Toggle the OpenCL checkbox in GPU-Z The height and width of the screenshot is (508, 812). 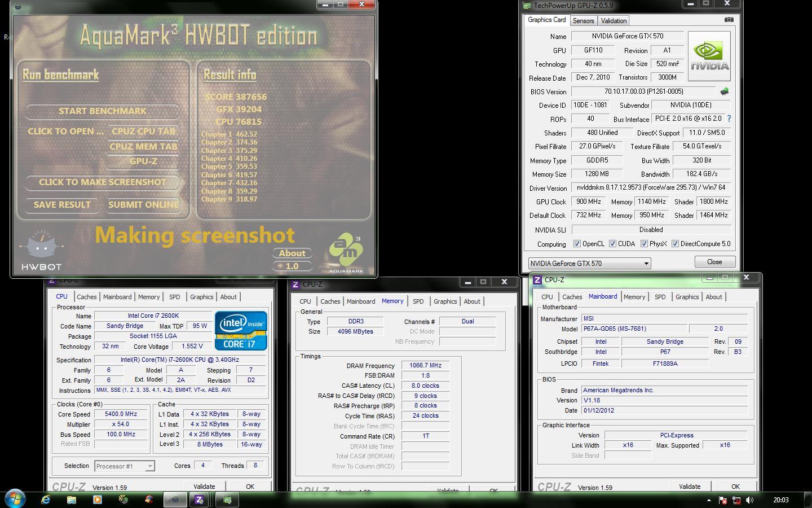pyautogui.click(x=577, y=244)
